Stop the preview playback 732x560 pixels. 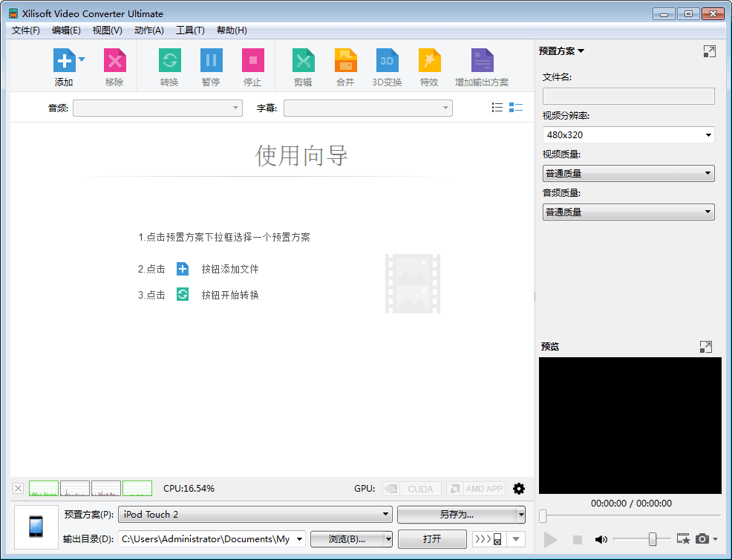click(578, 539)
